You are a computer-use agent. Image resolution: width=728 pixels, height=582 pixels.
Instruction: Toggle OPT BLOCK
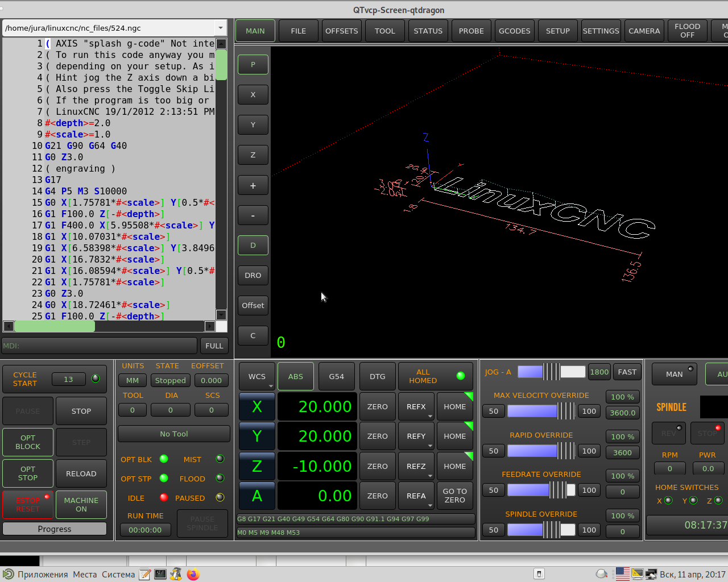click(28, 442)
